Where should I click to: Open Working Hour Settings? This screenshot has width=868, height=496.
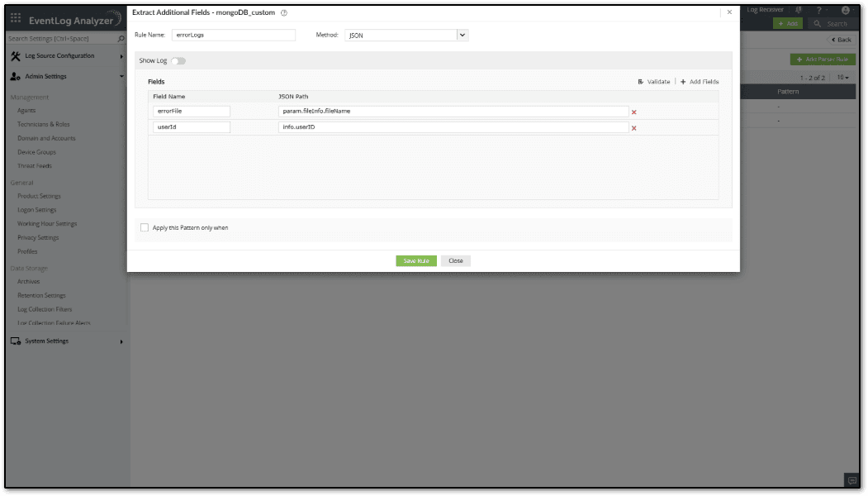[47, 224]
